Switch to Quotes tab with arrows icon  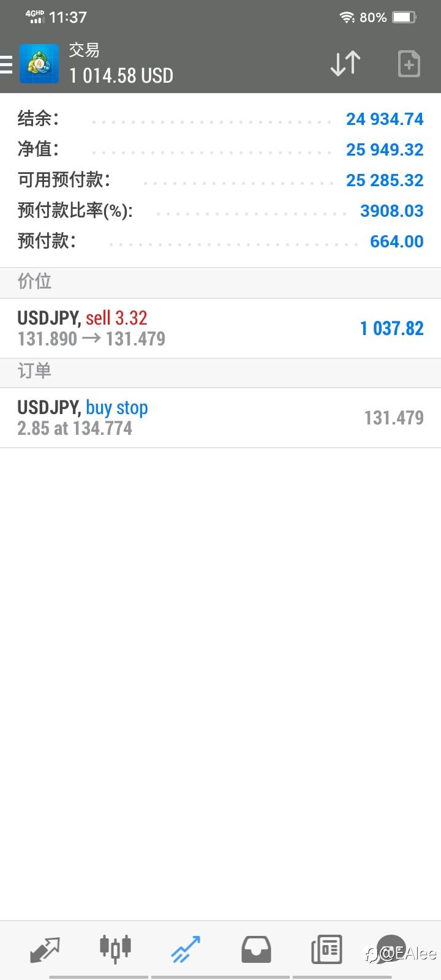[45, 950]
